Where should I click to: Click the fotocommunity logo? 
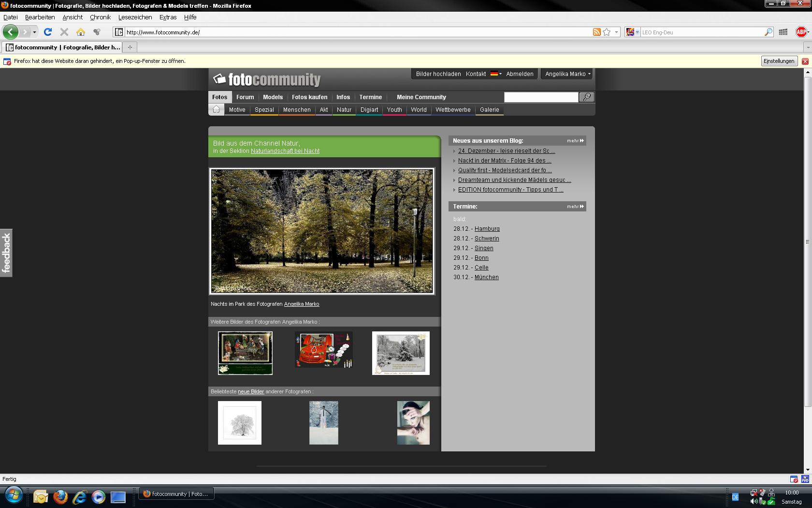pos(267,79)
